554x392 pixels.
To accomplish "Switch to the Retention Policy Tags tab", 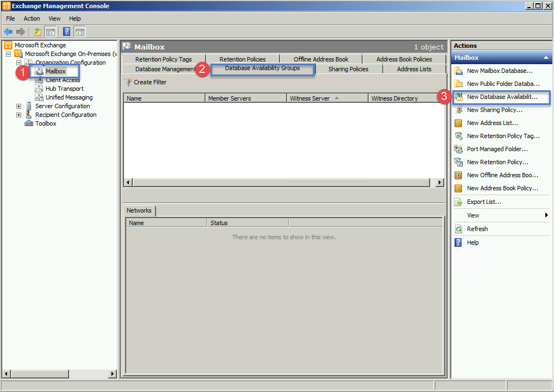I will 164,59.
